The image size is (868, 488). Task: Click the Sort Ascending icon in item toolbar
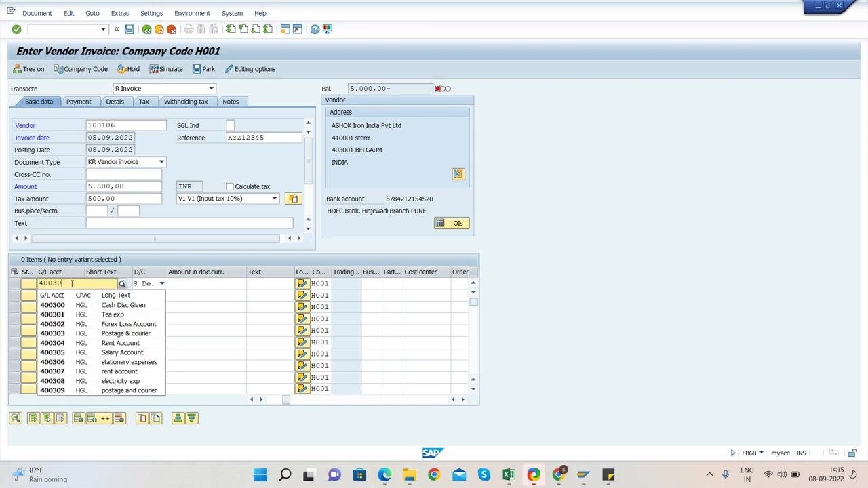pos(178,419)
